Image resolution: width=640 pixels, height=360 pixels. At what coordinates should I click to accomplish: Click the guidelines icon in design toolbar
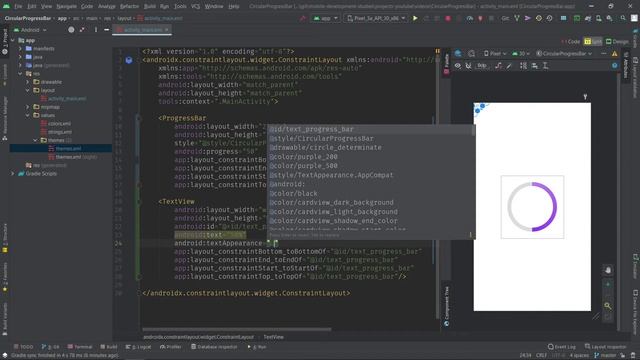(x=545, y=65)
